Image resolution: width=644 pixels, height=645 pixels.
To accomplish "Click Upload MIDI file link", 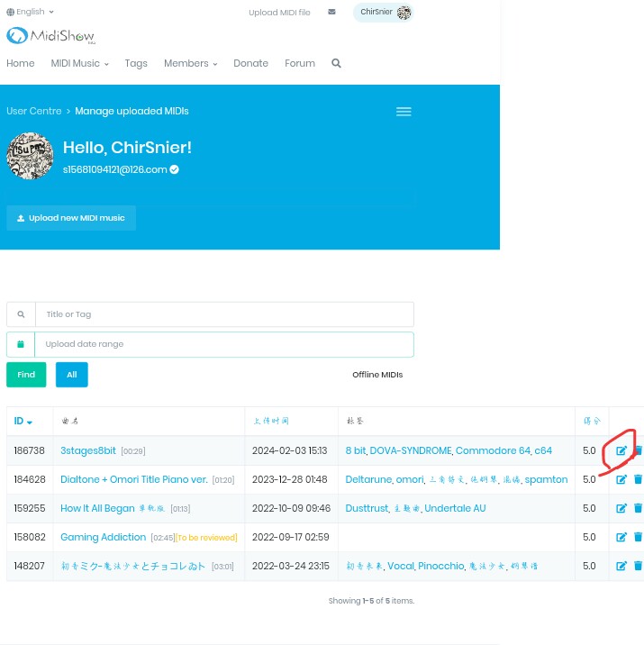I will (279, 13).
